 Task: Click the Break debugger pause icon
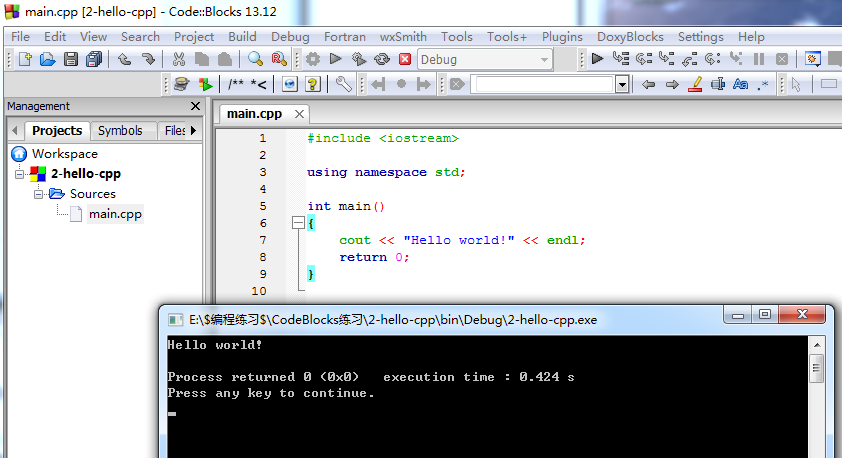[x=759, y=59]
